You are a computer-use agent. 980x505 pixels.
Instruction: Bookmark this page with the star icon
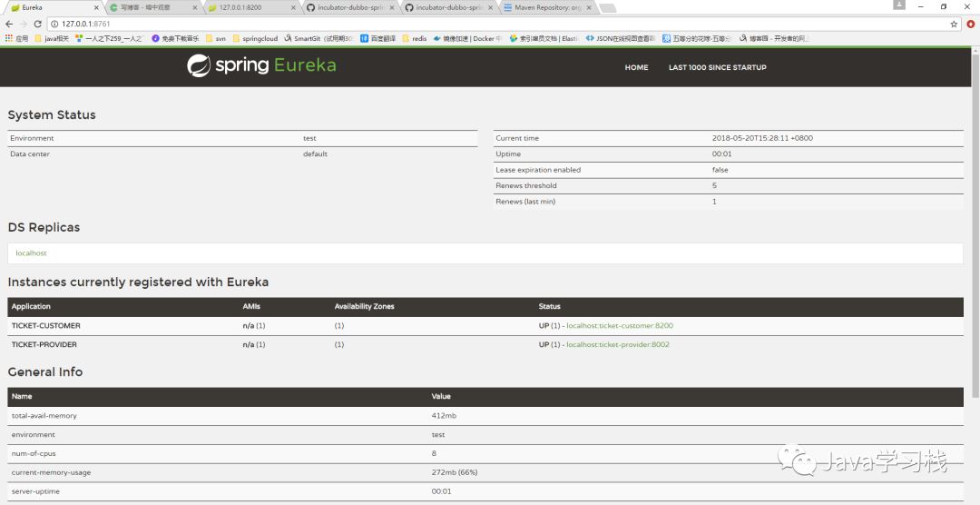pyautogui.click(x=954, y=24)
